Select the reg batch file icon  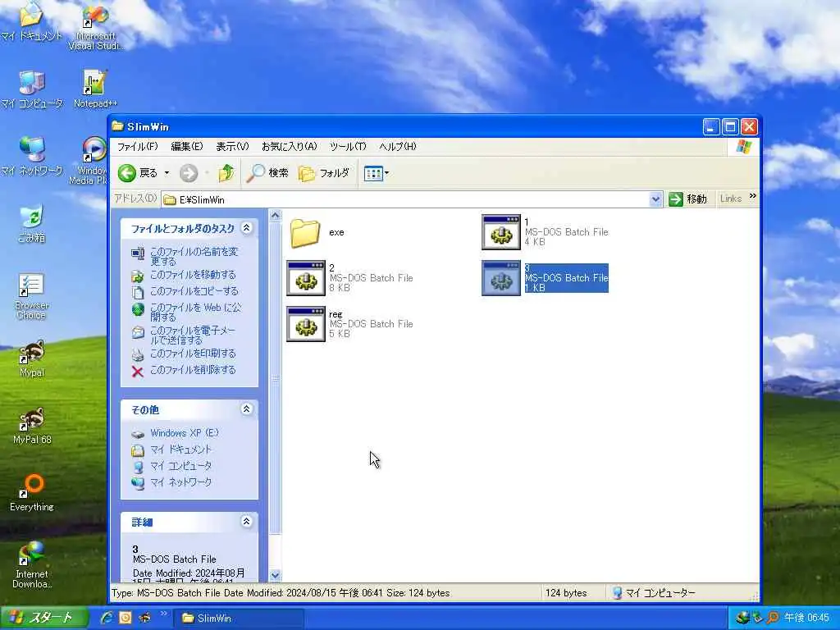point(306,324)
